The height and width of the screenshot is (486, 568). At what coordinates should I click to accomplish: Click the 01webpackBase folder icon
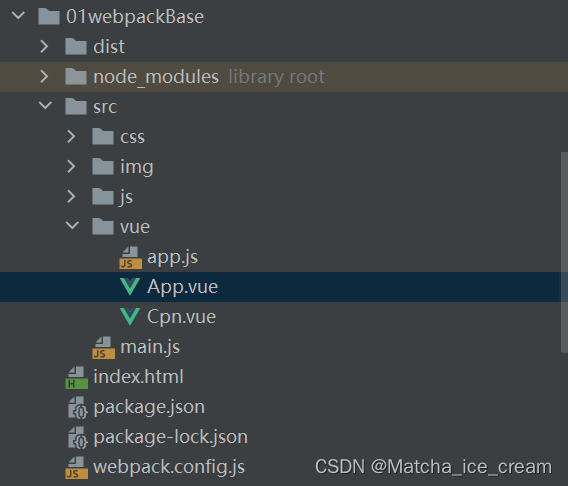coord(49,17)
